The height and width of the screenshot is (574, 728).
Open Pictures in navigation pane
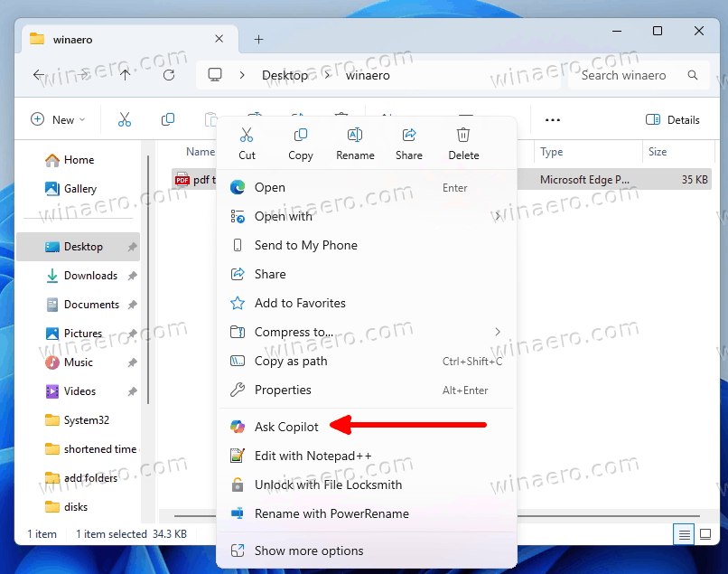78,334
